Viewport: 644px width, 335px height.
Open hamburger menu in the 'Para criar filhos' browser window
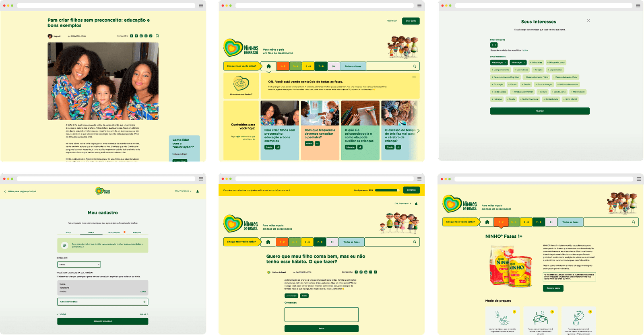coord(201,6)
